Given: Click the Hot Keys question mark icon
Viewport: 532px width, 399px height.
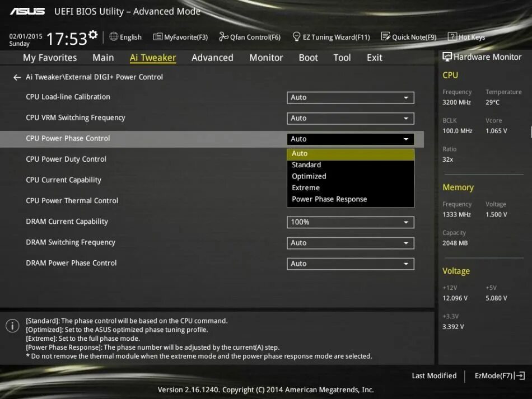Looking at the screenshot, I should click(452, 36).
